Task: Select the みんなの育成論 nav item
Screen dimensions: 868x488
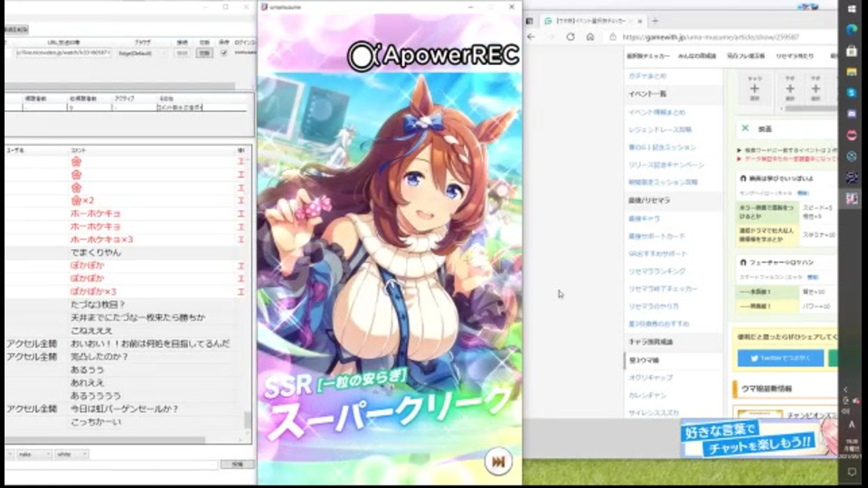Action: coord(697,56)
